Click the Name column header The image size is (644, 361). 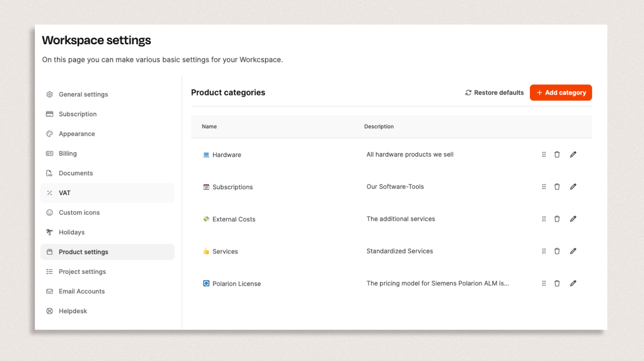pos(209,127)
